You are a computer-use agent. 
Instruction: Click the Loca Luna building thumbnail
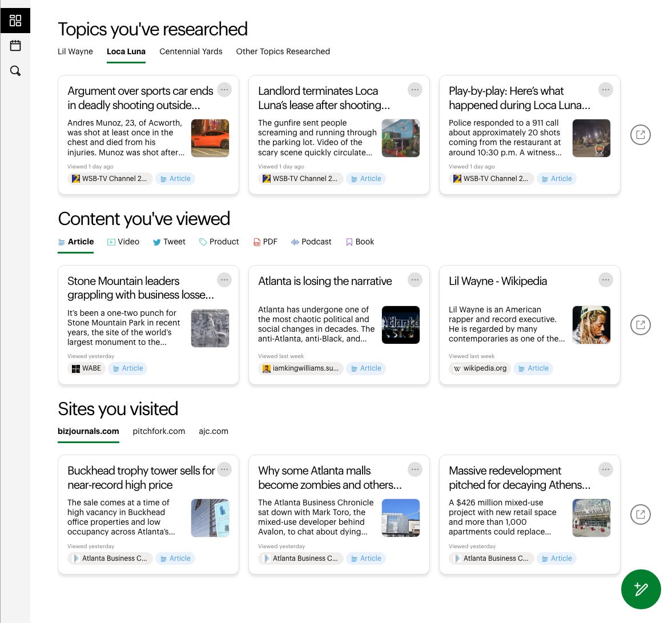(401, 138)
